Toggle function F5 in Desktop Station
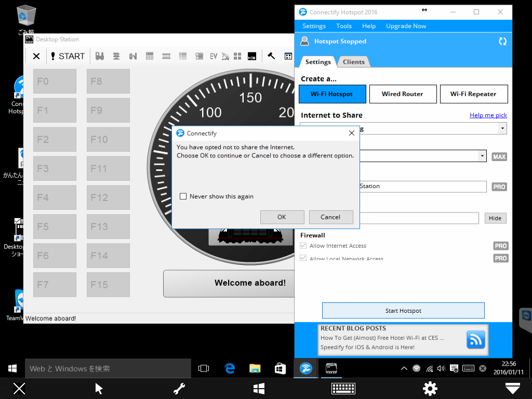 [55, 227]
